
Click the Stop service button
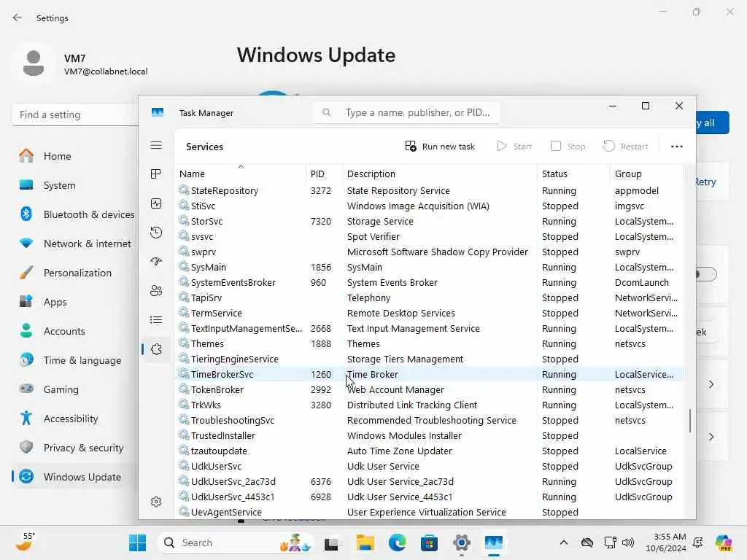coord(568,146)
